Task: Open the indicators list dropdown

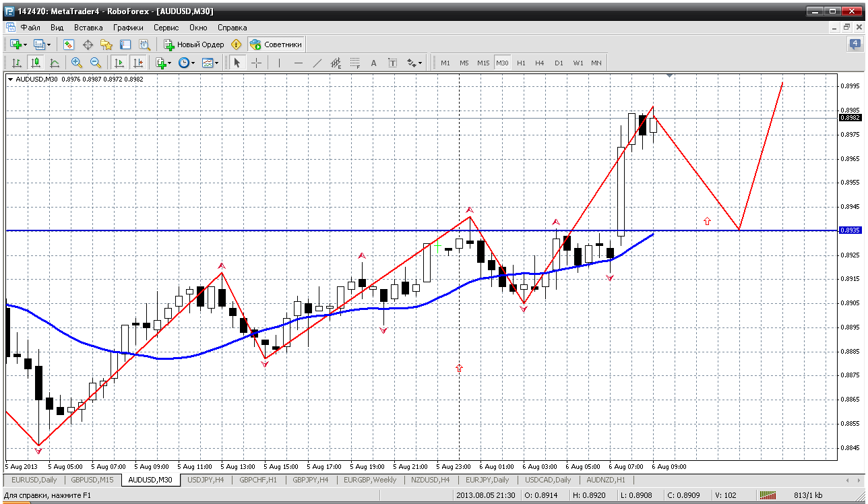Action: [x=164, y=63]
